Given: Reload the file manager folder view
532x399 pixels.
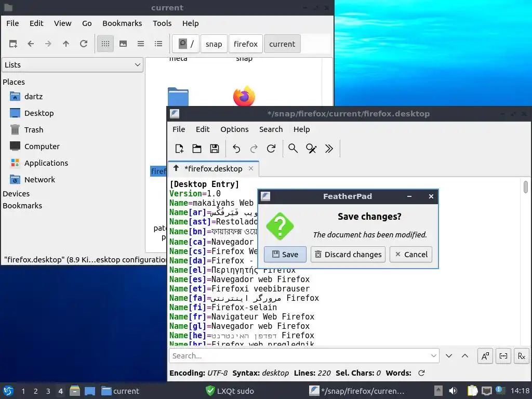Looking at the screenshot, I should coord(84,44).
